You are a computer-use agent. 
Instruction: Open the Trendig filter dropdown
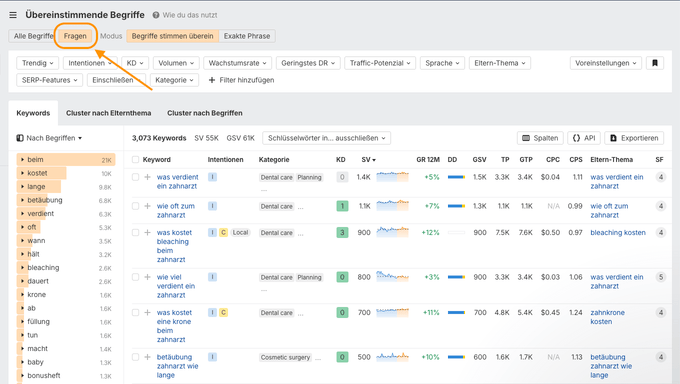[x=37, y=63]
